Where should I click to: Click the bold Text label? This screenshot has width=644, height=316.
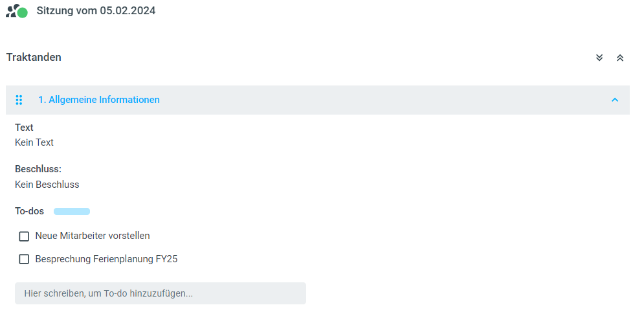[x=24, y=128]
